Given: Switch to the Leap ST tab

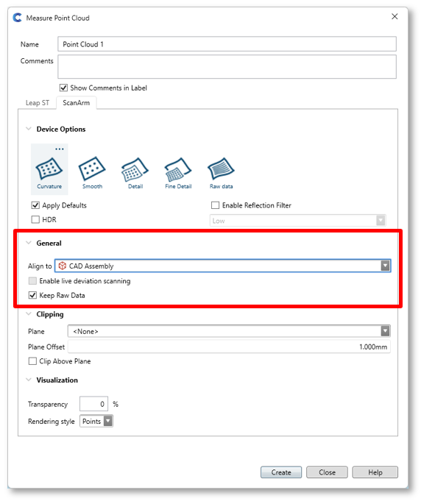Looking at the screenshot, I should [38, 103].
